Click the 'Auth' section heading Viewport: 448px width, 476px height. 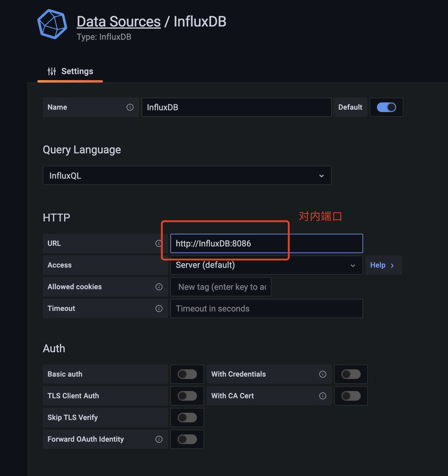(x=54, y=349)
